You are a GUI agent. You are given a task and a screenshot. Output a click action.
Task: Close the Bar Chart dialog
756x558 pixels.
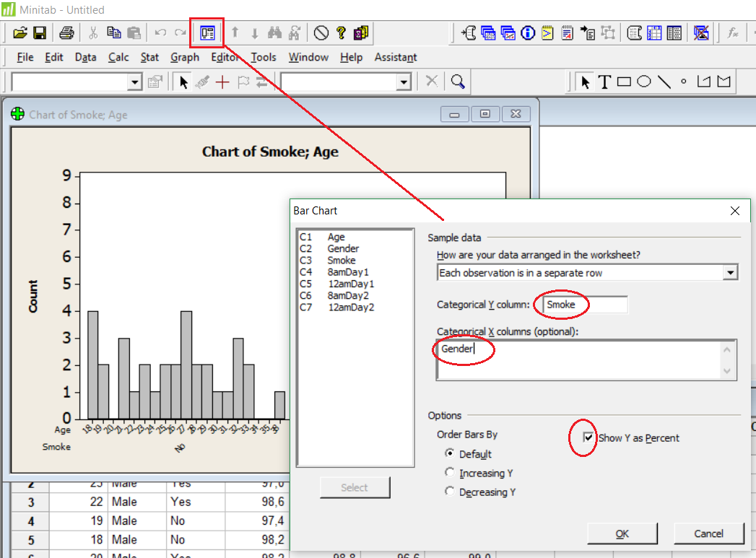735,211
